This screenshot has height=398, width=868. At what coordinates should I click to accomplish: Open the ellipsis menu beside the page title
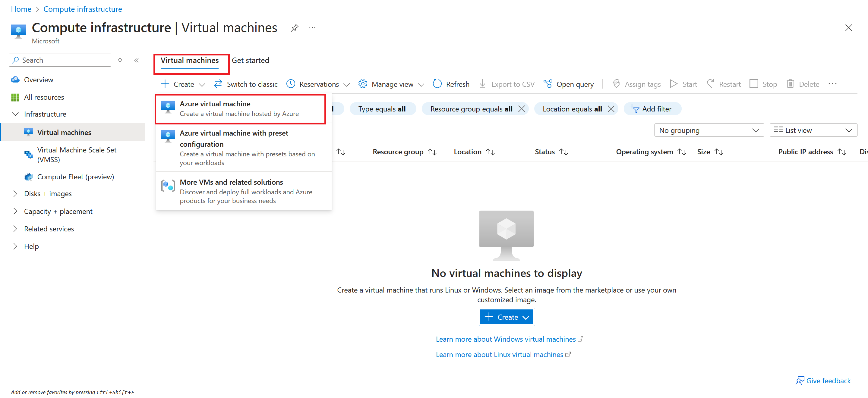tap(312, 28)
